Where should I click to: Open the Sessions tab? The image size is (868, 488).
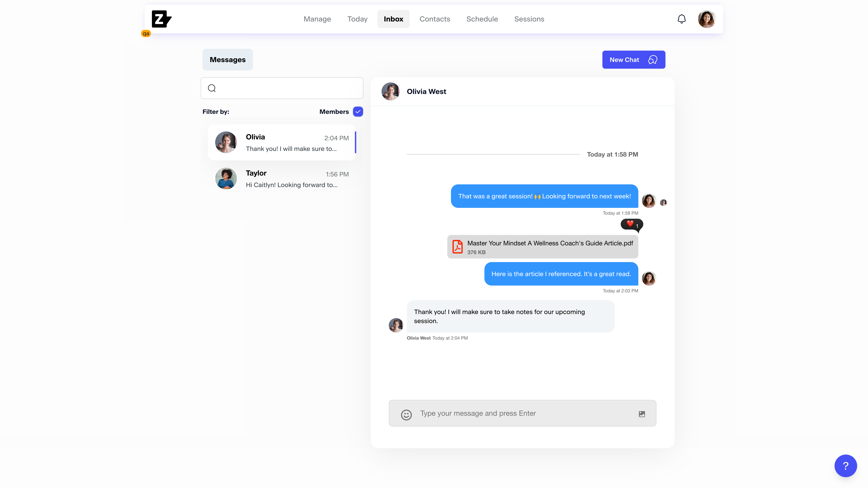(529, 19)
